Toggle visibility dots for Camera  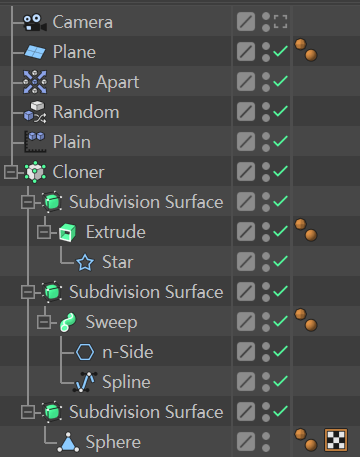point(266,22)
